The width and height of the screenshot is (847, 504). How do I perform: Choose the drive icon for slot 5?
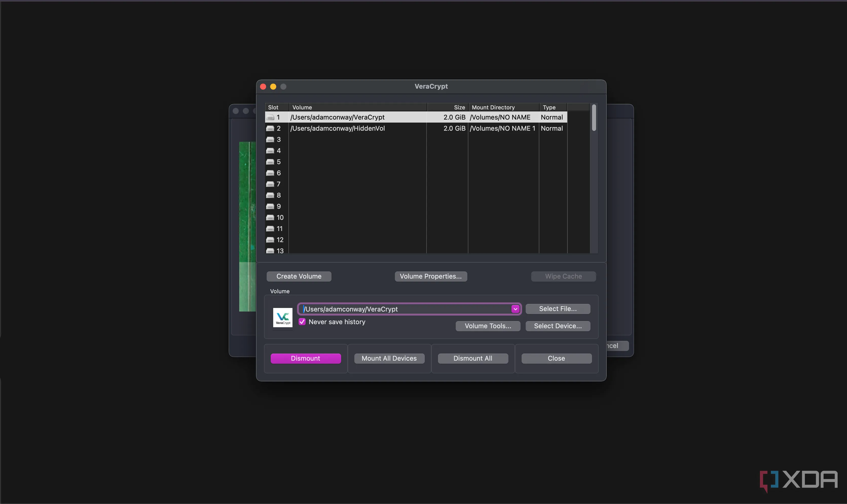coord(270,162)
